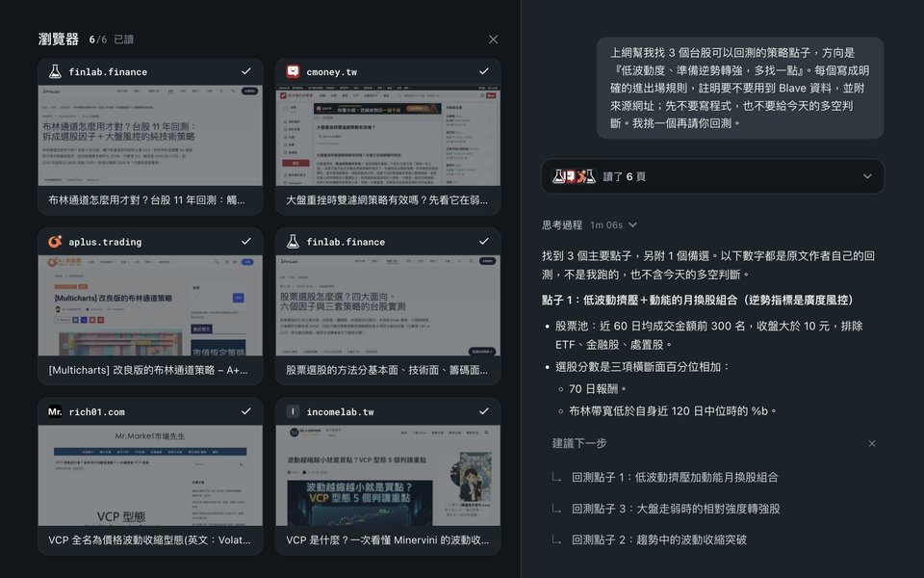Click the finlab.finance flask icon on the first card
Screen dimensions: 924x578
[x=56, y=72]
